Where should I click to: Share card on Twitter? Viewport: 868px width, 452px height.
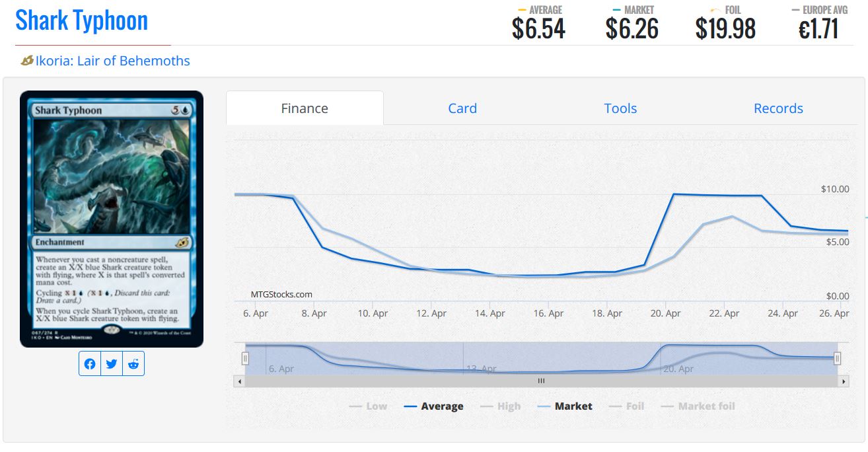click(112, 364)
